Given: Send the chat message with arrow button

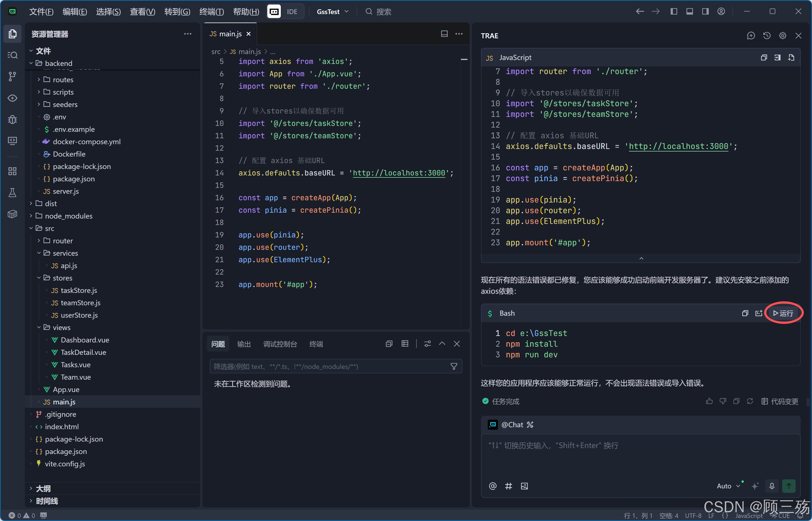Looking at the screenshot, I should click(x=789, y=486).
